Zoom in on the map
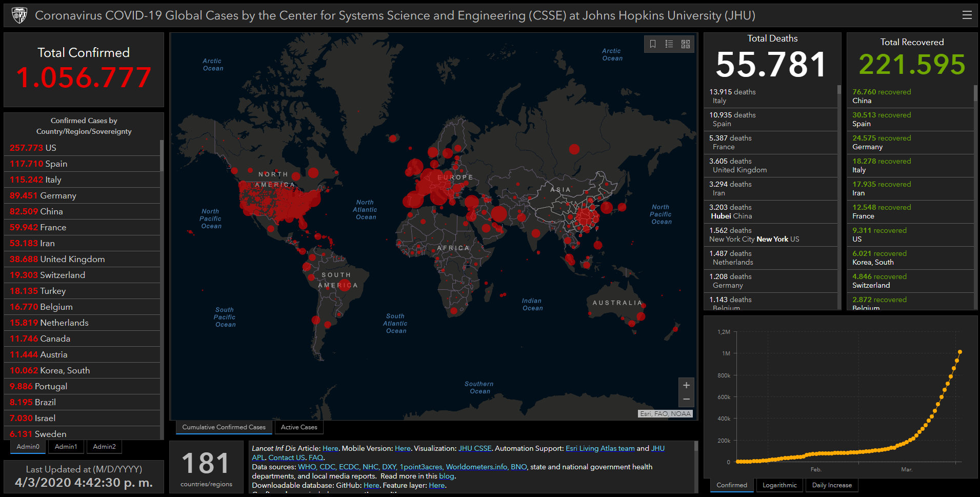The height and width of the screenshot is (497, 980). (686, 385)
